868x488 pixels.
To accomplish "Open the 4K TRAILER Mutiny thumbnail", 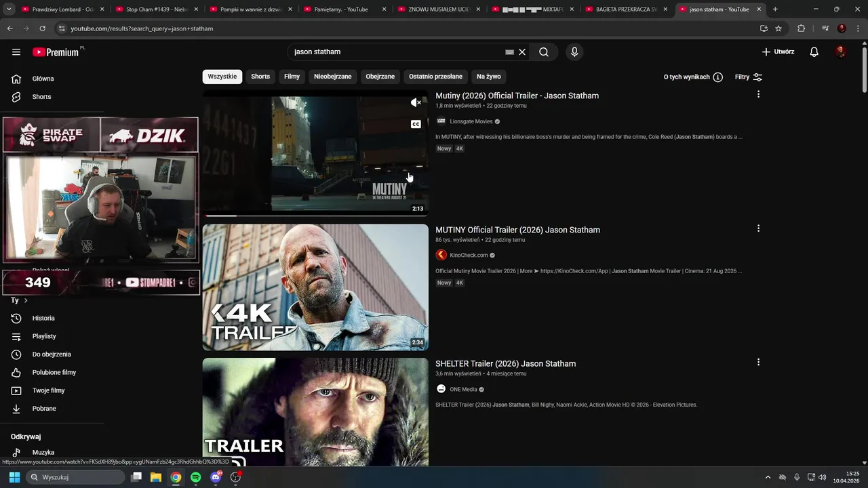I will [x=315, y=287].
